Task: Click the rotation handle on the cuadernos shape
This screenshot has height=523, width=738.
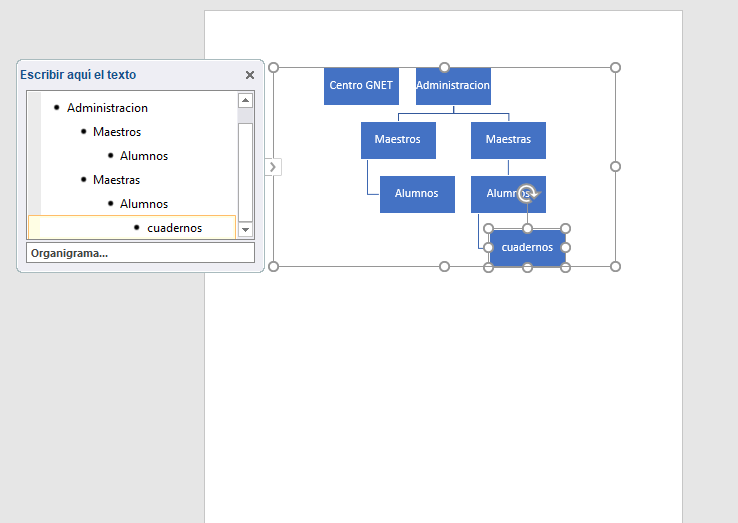Action: pos(531,194)
